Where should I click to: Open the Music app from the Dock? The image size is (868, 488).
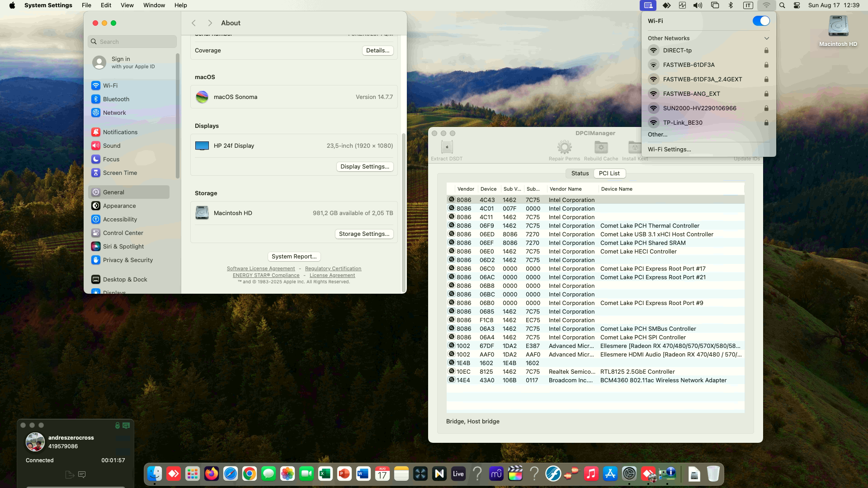click(x=591, y=474)
